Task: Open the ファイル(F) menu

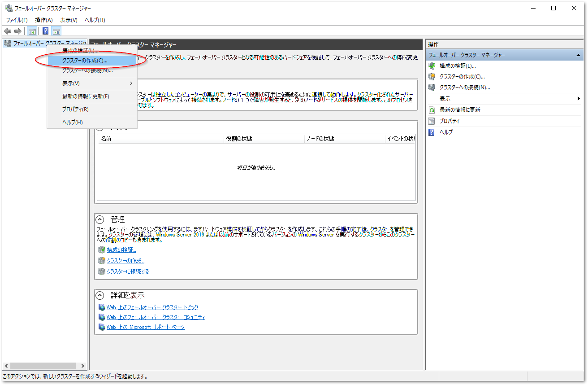Action: coord(17,20)
